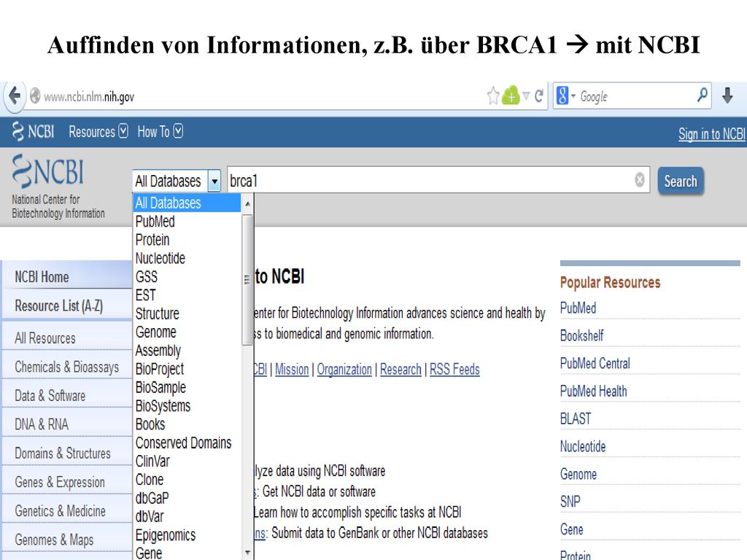Select EST in database list
The height and width of the screenshot is (560, 747).
pos(187,295)
